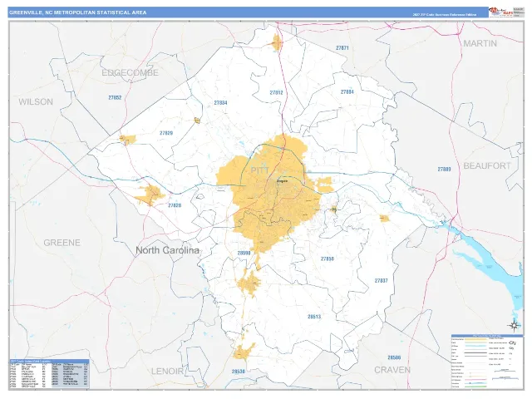
Task: Click ZIP code label 27829
Action: tap(166, 133)
